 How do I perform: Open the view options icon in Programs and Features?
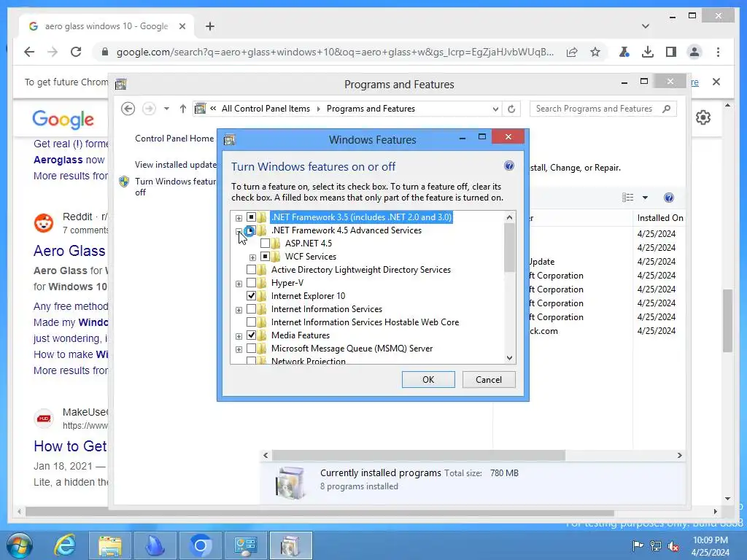click(x=628, y=198)
